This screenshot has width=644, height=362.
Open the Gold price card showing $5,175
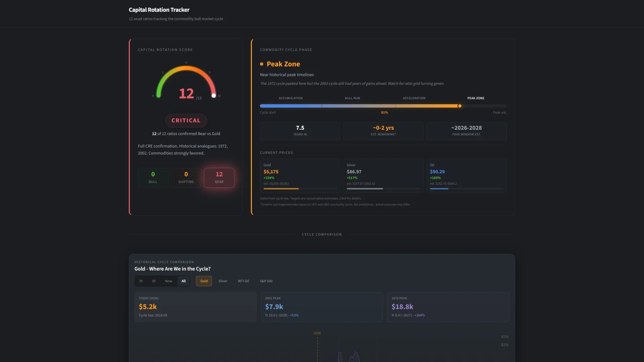[x=300, y=176]
